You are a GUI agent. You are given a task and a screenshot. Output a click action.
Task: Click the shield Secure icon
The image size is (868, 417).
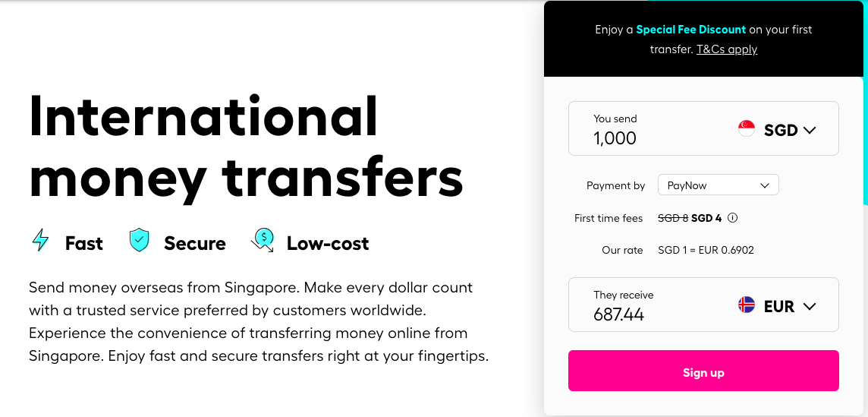[139, 242]
